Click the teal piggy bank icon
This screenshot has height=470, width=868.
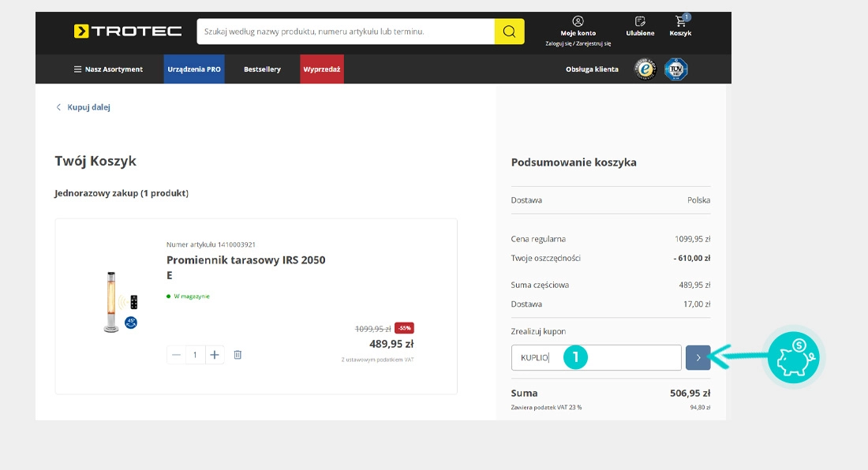pos(795,357)
